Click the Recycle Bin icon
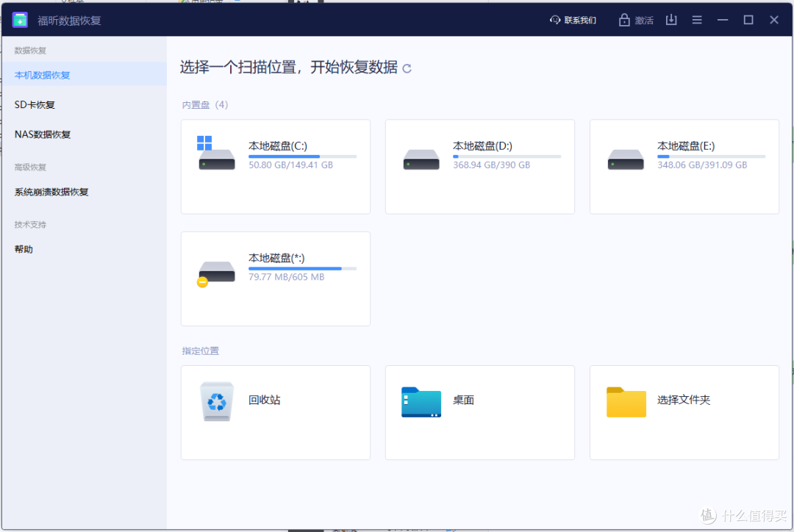This screenshot has height=532, width=794. pos(217,401)
